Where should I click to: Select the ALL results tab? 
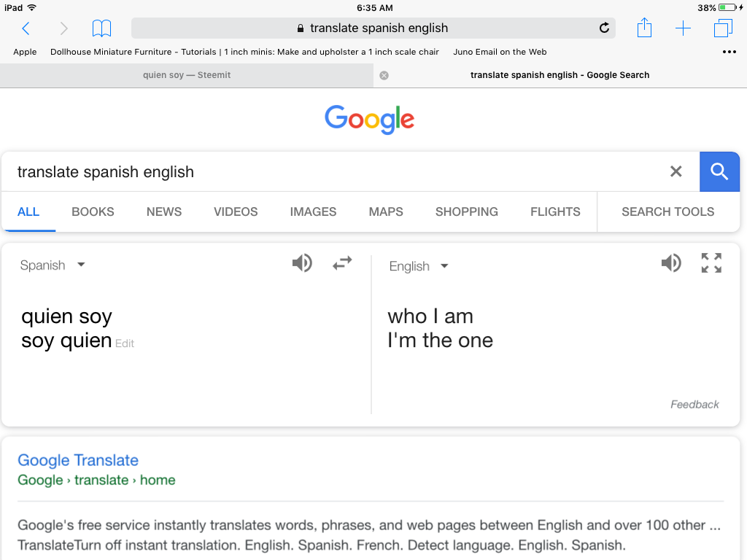pyautogui.click(x=28, y=212)
